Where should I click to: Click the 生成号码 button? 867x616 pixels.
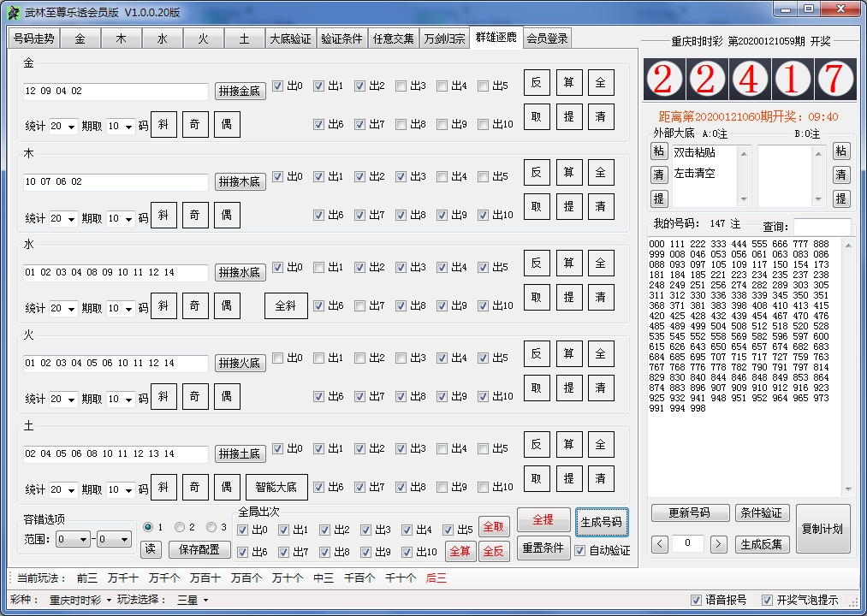coord(603,520)
